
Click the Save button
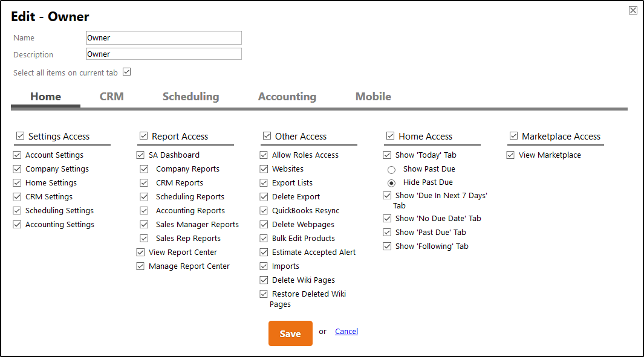point(290,333)
